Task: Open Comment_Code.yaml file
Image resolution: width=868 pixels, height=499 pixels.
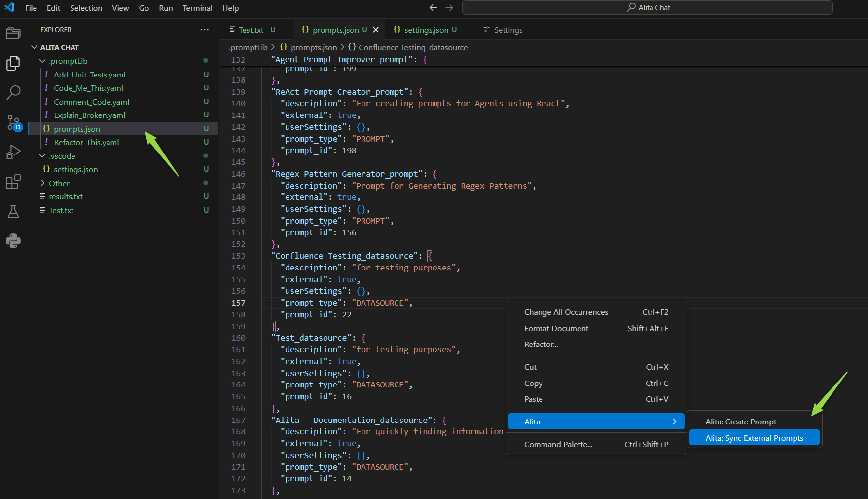Action: click(123, 102)
